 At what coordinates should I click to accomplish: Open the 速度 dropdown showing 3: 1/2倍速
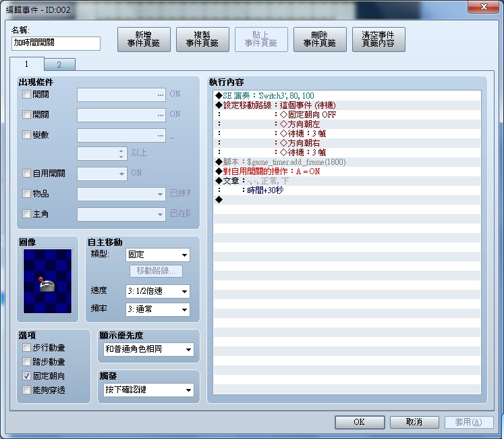point(157,291)
